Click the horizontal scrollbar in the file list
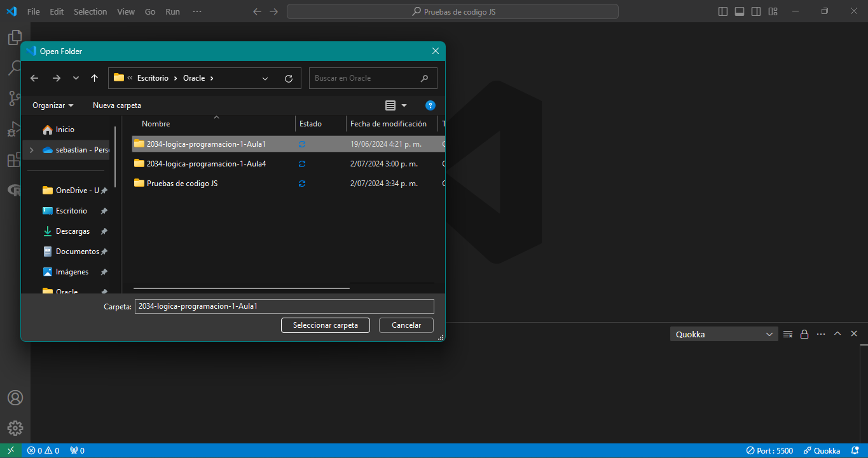Screen dimensions: 868x458 pyautogui.click(x=242, y=288)
